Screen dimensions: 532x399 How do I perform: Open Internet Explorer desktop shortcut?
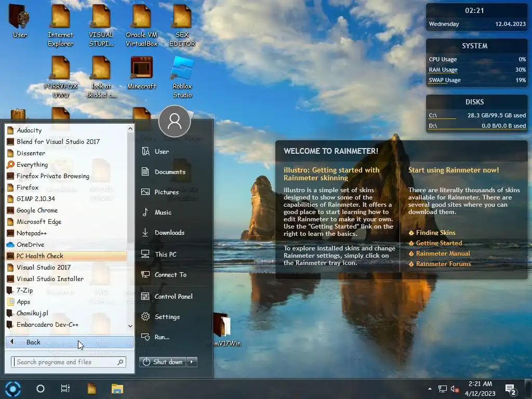[60, 25]
